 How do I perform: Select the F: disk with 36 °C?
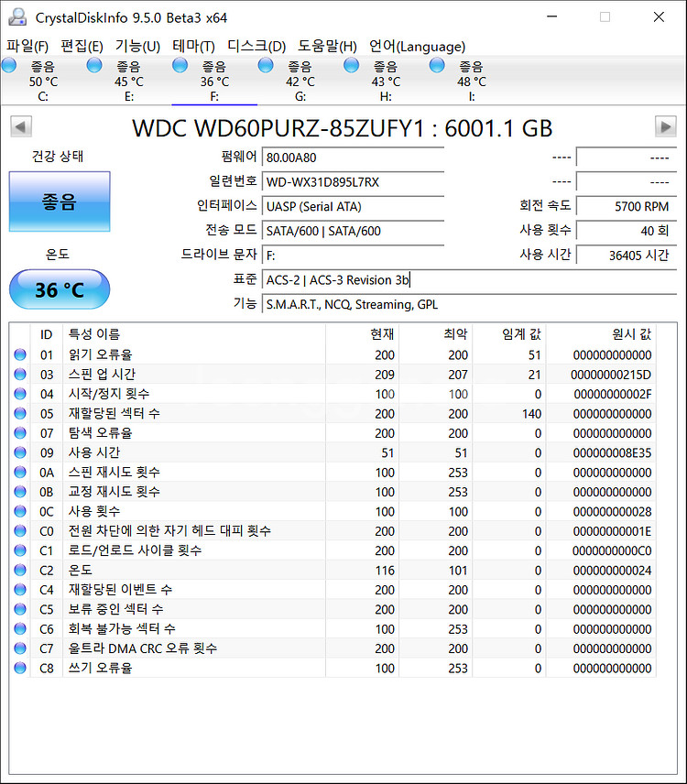(214, 81)
